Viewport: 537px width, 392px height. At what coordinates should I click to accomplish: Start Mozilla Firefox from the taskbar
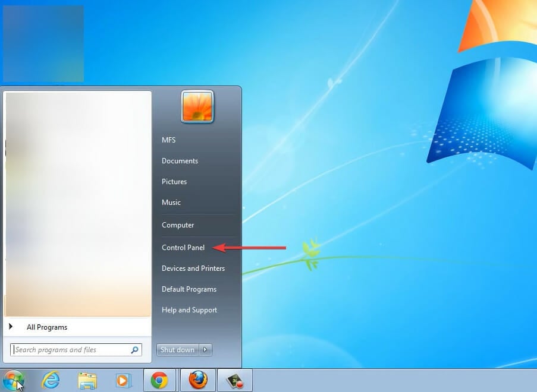point(197,380)
